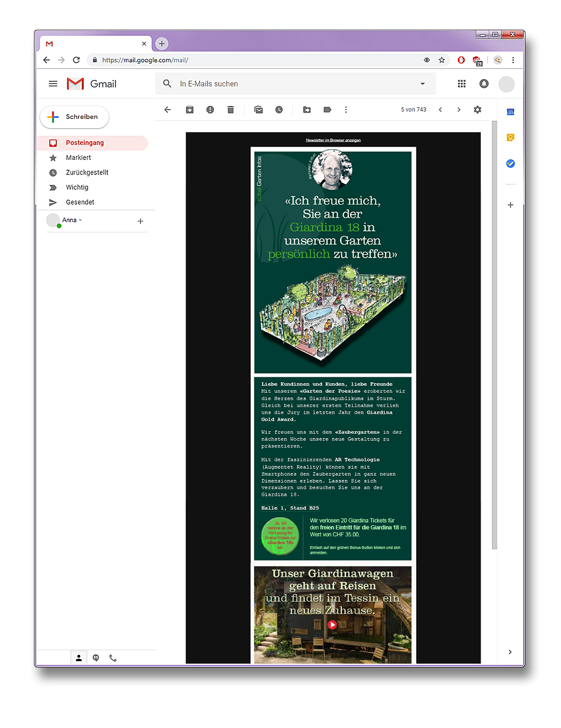Open the Google account avatar menu
The height and width of the screenshot is (728, 561).
coord(507,84)
